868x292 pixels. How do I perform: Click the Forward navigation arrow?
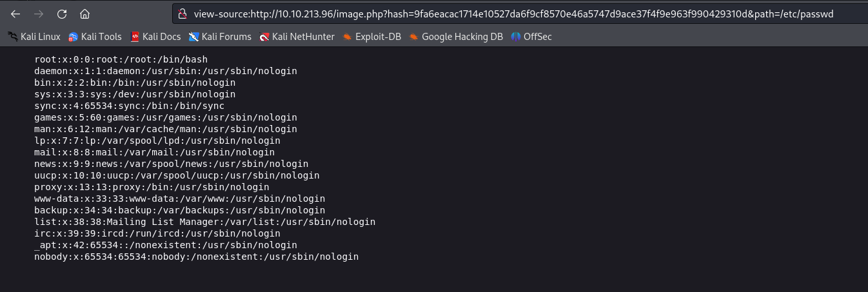click(x=39, y=14)
